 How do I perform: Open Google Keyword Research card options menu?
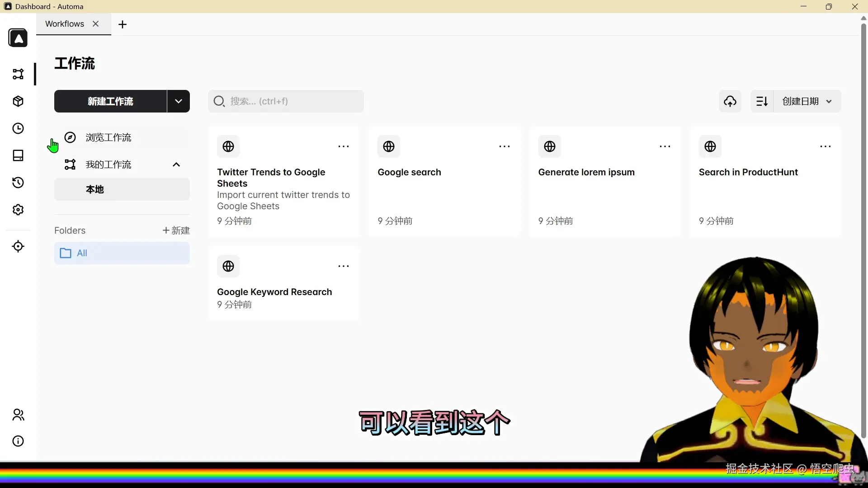(344, 266)
